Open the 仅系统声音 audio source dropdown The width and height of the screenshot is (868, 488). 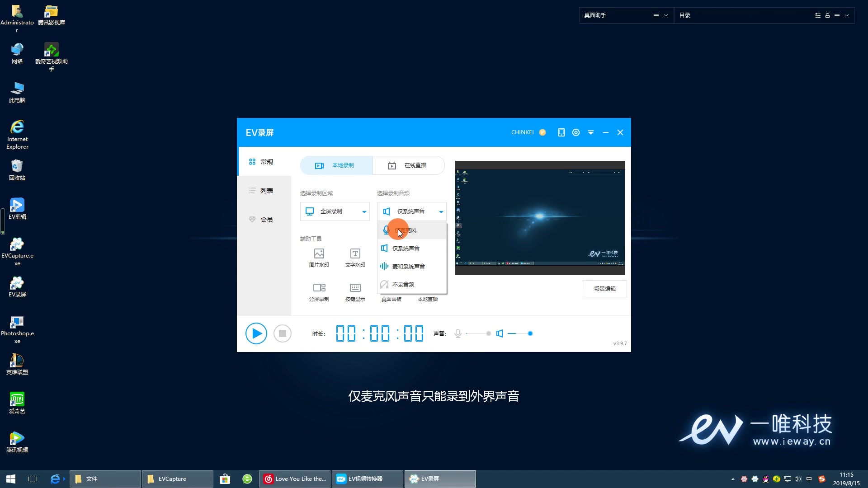click(411, 211)
